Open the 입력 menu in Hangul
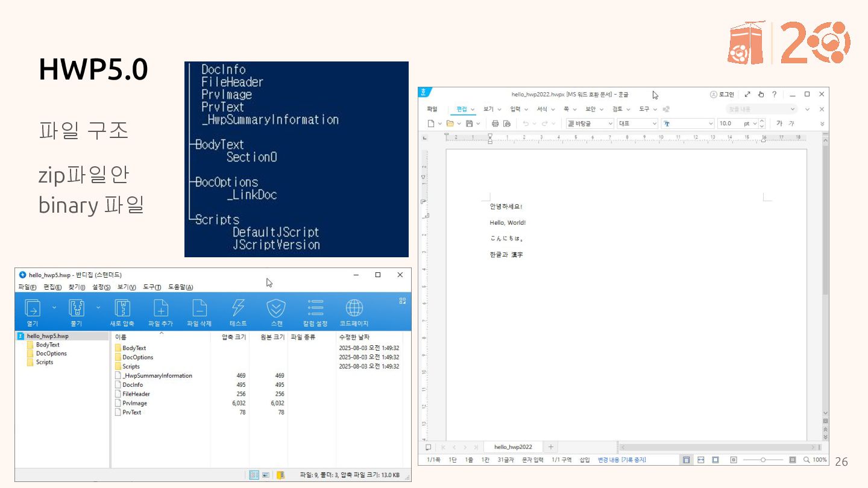 point(515,109)
